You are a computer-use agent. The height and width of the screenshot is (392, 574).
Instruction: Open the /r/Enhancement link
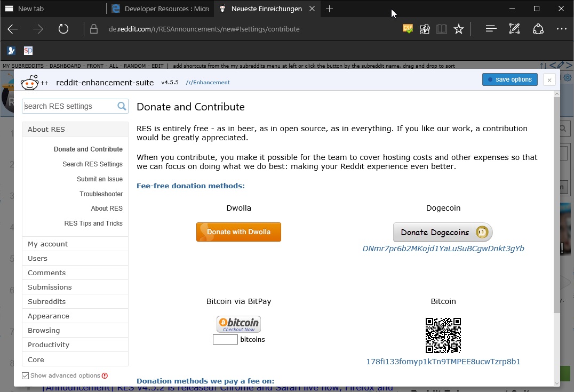coord(208,82)
